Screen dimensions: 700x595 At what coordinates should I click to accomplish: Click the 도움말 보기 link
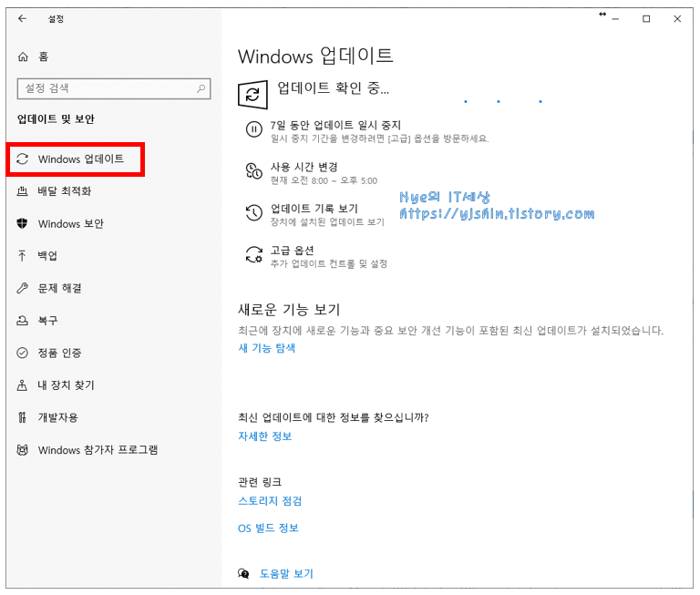286,573
